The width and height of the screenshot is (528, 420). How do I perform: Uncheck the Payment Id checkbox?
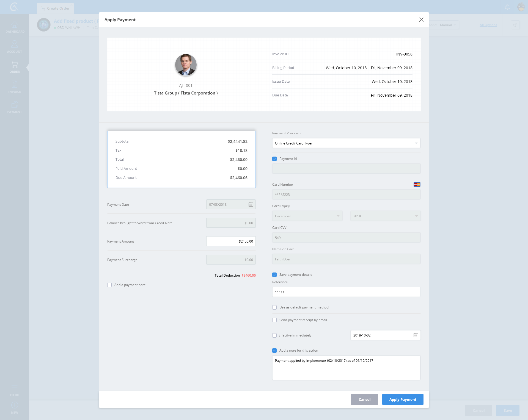click(x=274, y=159)
